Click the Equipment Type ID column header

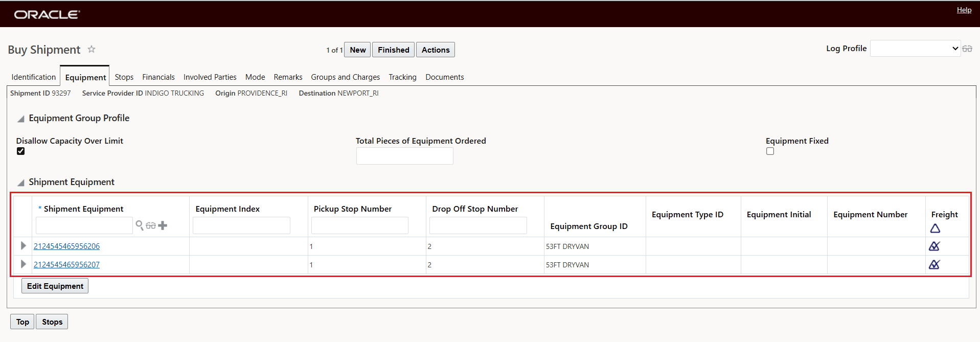[x=688, y=214]
